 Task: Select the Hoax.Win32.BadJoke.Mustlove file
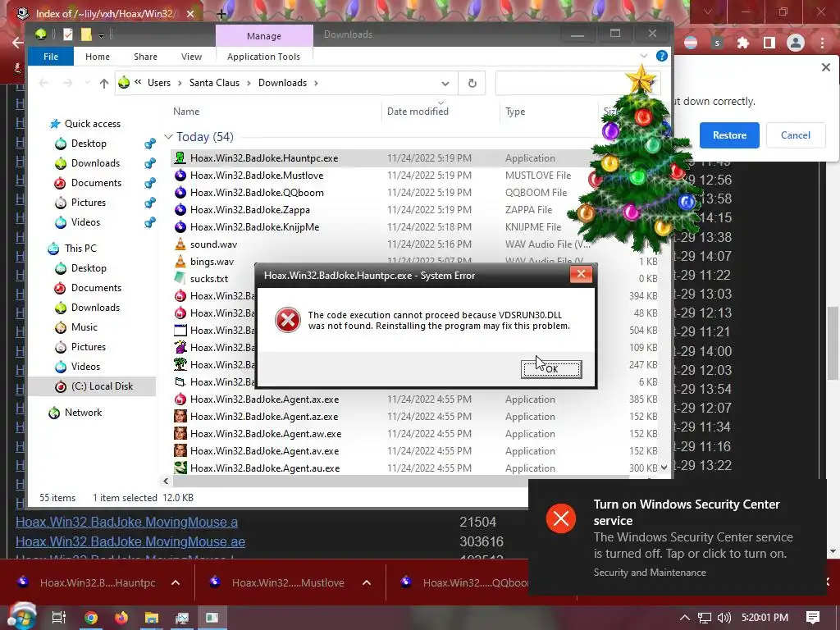coord(257,176)
